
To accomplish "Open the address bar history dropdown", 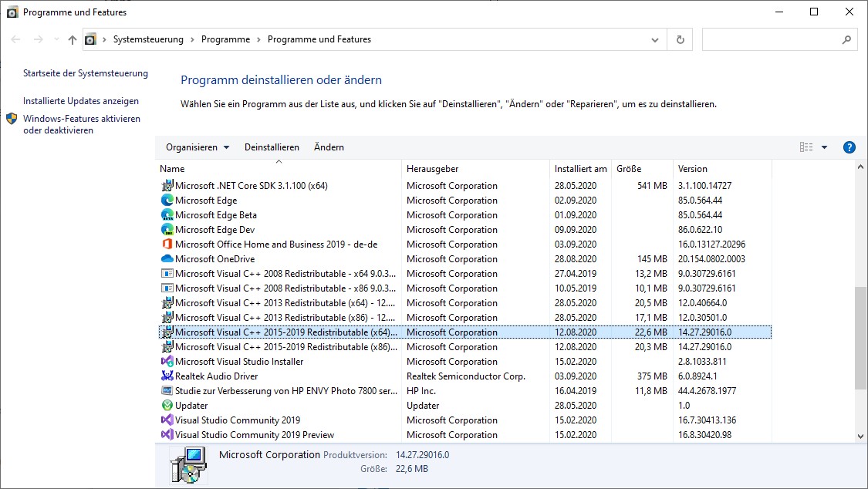I will (x=655, y=40).
